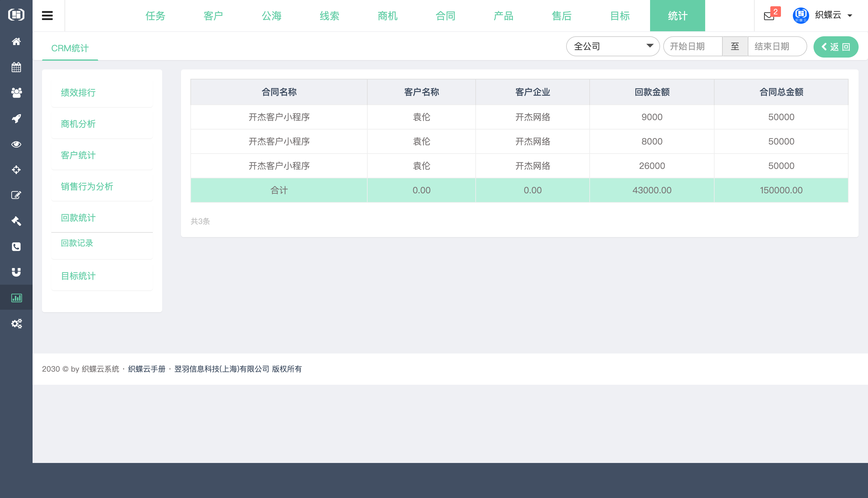Select the eye icon in sidebar

(16, 144)
